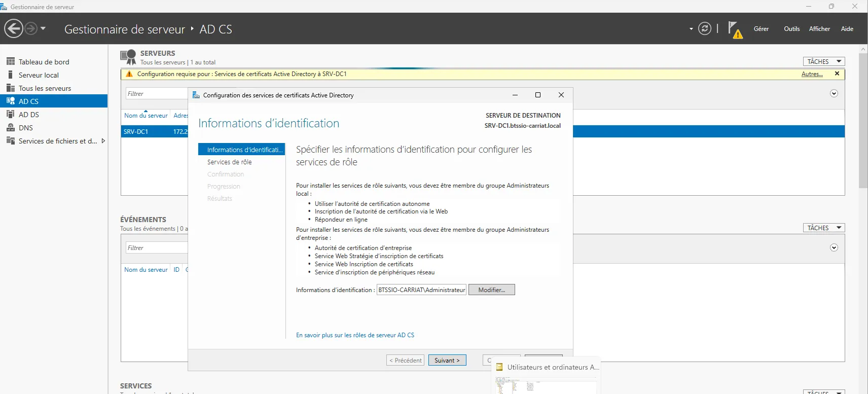Open link En savoir plus sur AD CS

point(355,335)
